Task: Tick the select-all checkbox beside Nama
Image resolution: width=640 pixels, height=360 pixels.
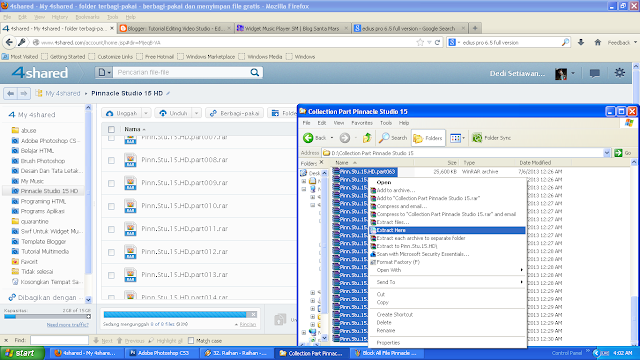Action: point(111,129)
